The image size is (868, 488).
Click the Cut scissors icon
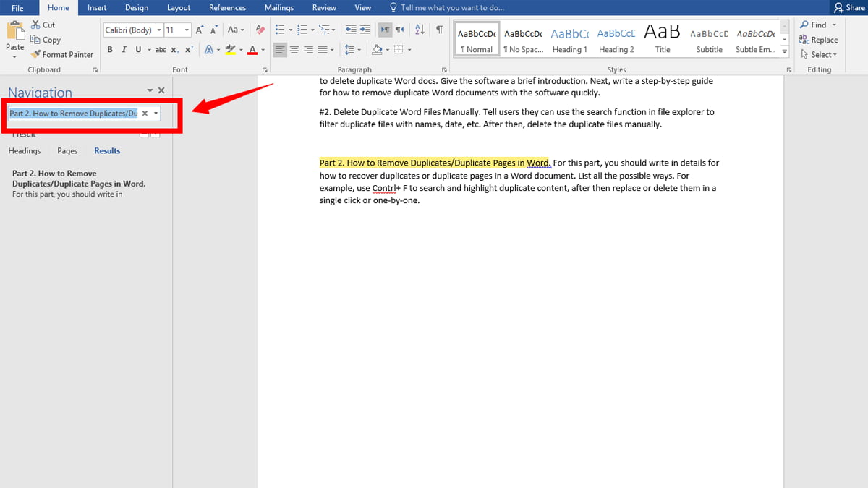click(36, 25)
